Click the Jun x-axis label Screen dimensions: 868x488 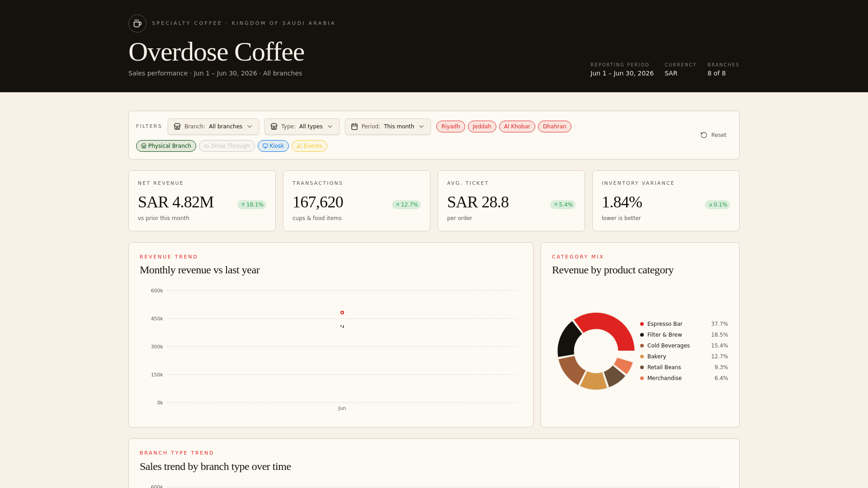342,408
